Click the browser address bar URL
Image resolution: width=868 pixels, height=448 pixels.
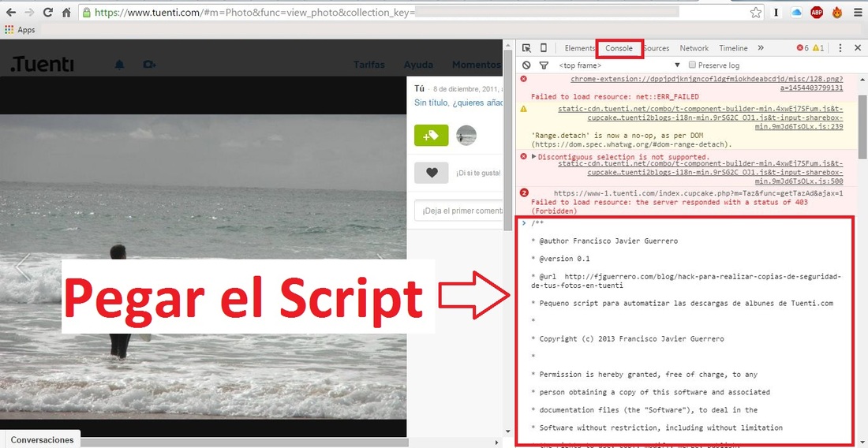pyautogui.click(x=254, y=12)
